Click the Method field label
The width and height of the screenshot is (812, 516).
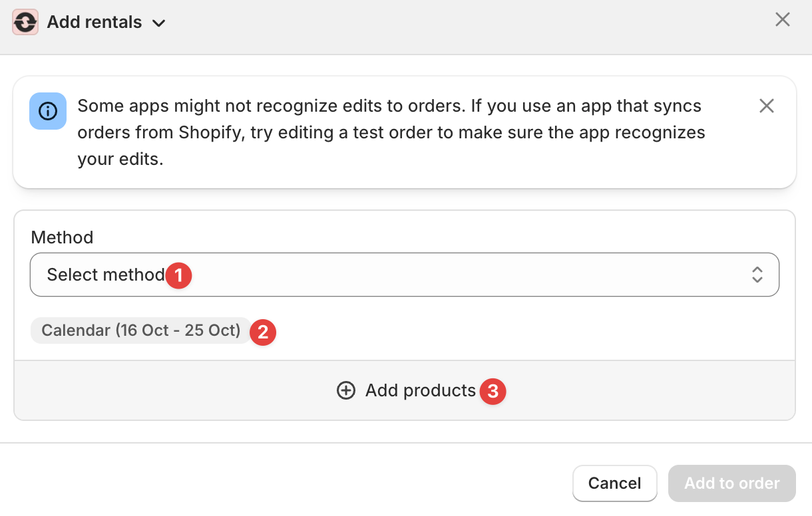[62, 237]
